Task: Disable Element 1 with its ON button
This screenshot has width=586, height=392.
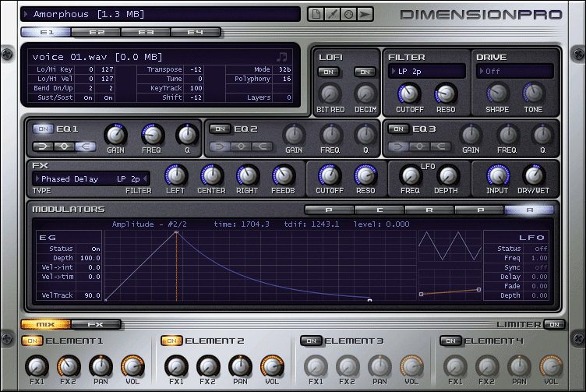Action: tap(32, 341)
